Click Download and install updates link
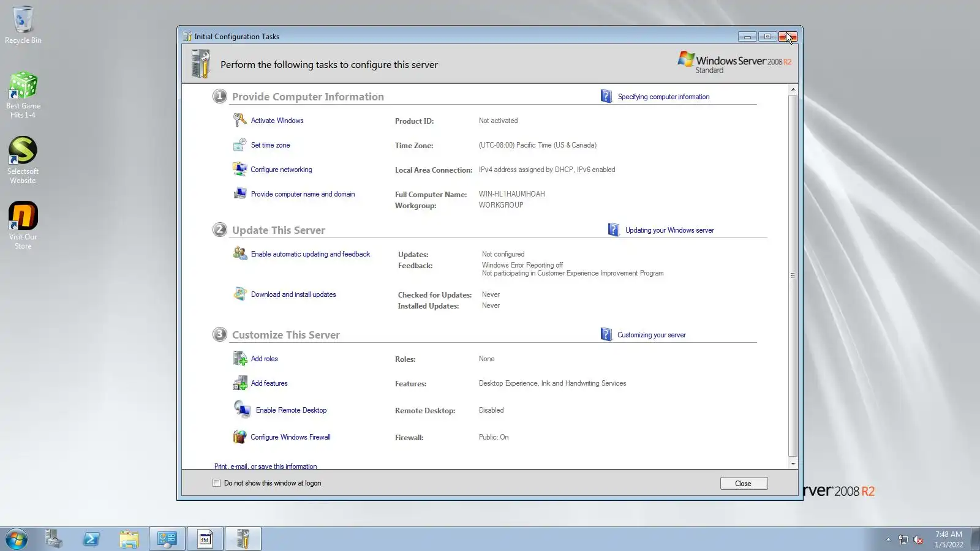Screen dimensions: 980x551 (293, 294)
